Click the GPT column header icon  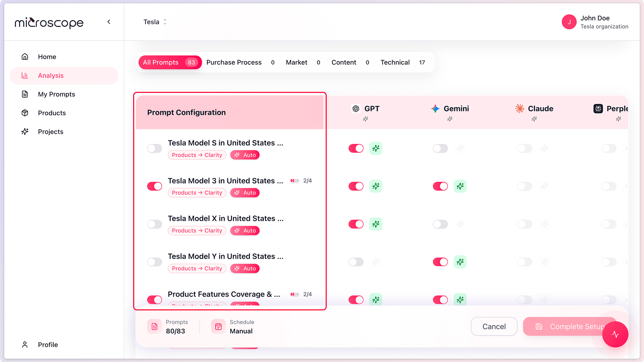[x=356, y=108]
